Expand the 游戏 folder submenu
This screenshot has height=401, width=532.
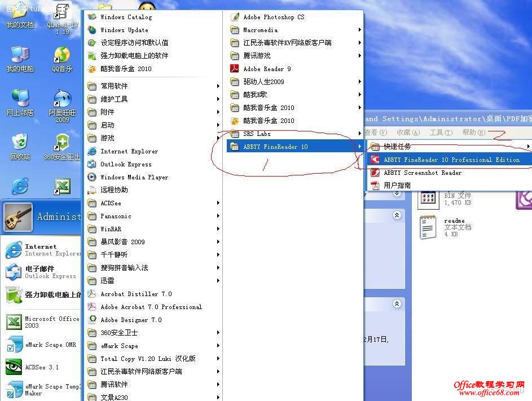[x=153, y=138]
